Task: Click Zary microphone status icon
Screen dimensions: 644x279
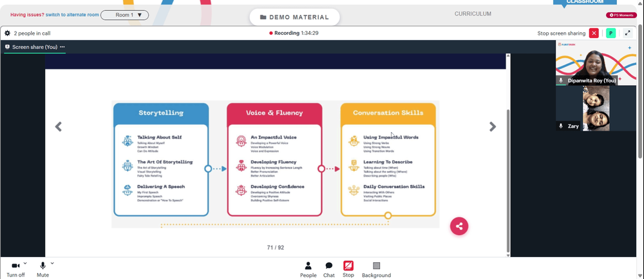Action: click(x=561, y=126)
